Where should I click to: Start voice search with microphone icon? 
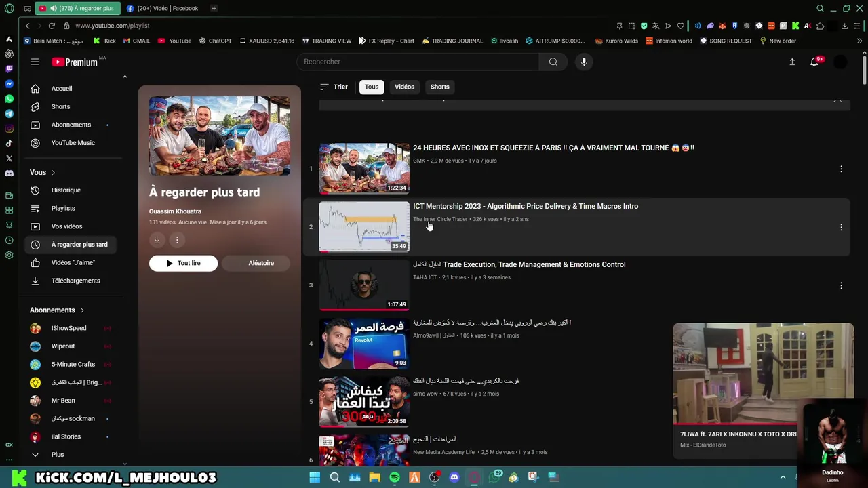tap(584, 62)
